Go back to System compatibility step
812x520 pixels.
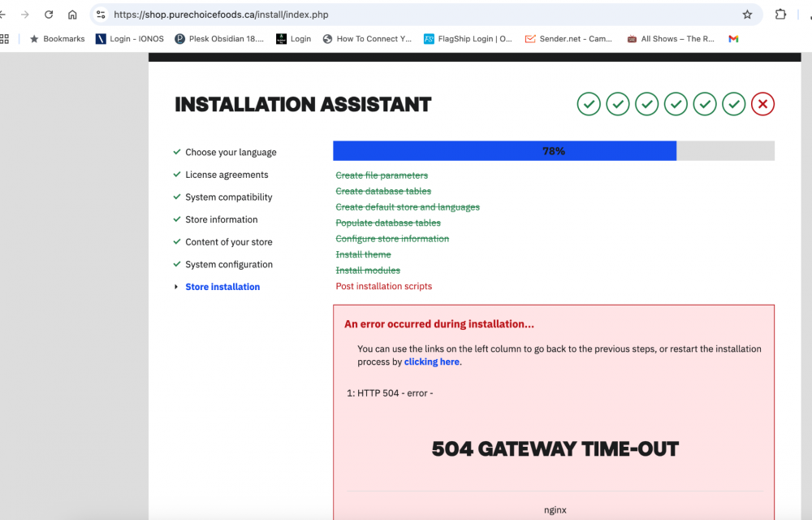228,197
